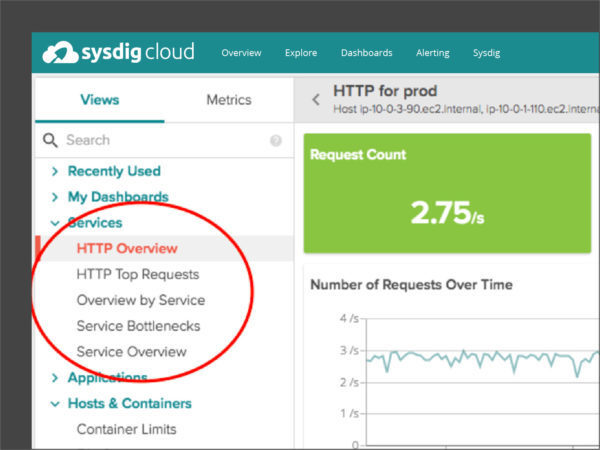Viewport: 600px width, 450px height.
Task: Open the search help question-mark icon
Action: click(276, 140)
